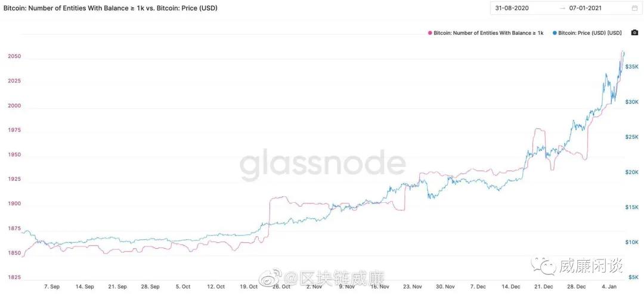Click the WeChat icon at bottom right

(544, 266)
